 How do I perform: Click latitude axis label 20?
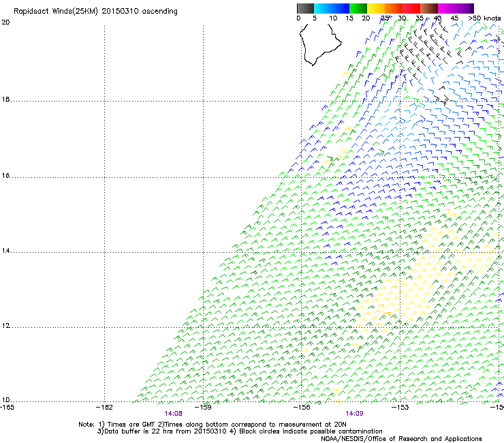point(5,22)
